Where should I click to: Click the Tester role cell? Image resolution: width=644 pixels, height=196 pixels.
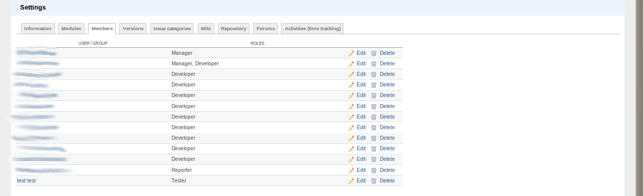coord(179,180)
